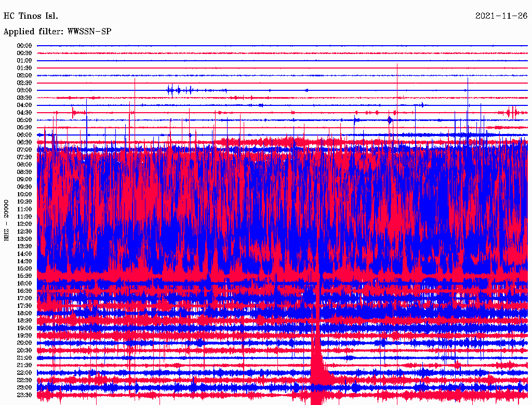
Task: Select the 12:00 time row label
Action: (24, 224)
